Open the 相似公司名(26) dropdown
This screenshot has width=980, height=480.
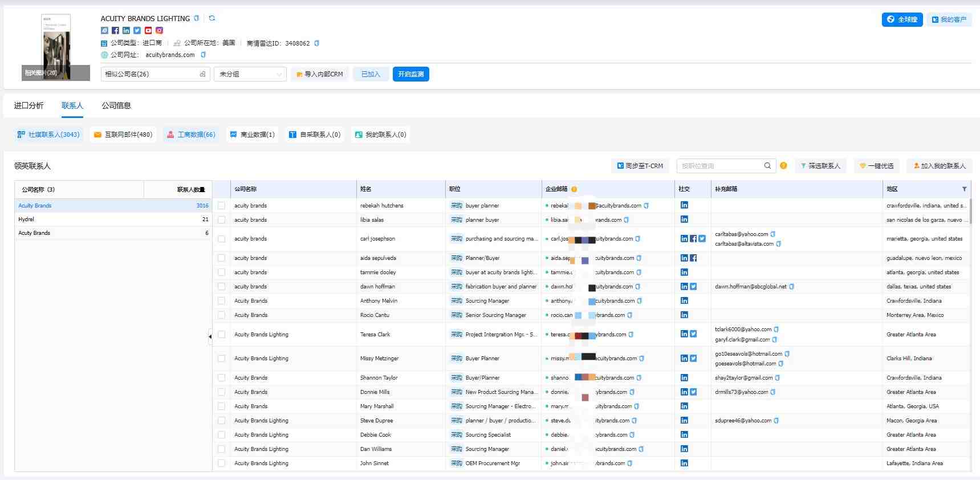coord(156,74)
